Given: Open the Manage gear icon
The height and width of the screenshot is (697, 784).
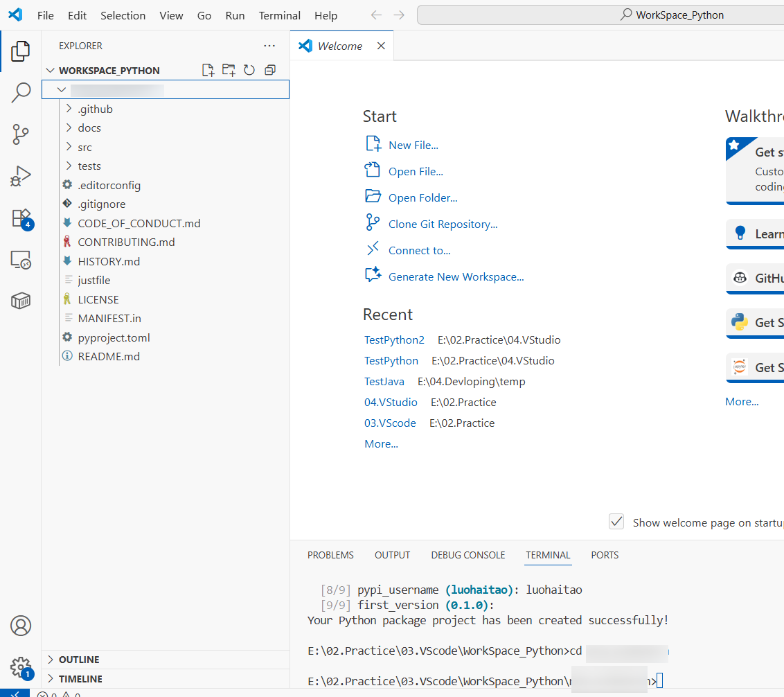Looking at the screenshot, I should point(21,667).
